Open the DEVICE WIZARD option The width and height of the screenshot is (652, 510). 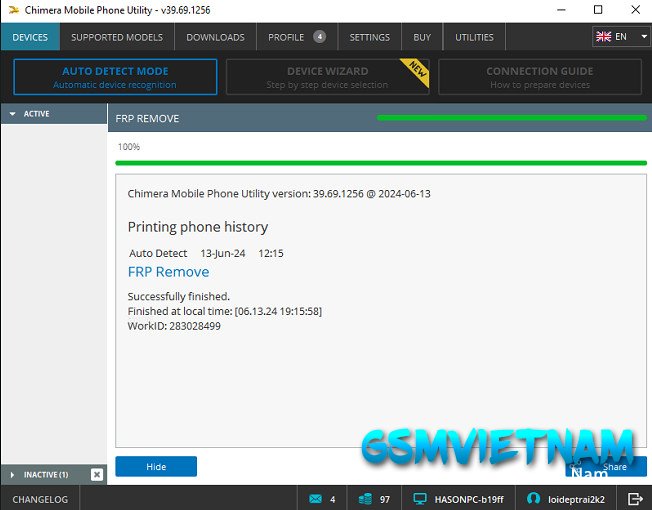click(x=327, y=77)
